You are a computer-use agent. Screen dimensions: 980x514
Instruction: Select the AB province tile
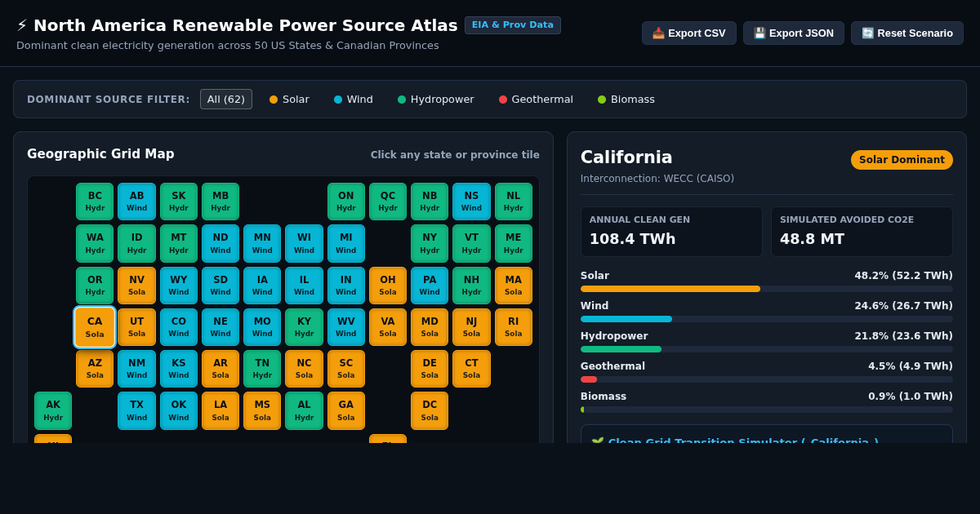tap(136, 202)
